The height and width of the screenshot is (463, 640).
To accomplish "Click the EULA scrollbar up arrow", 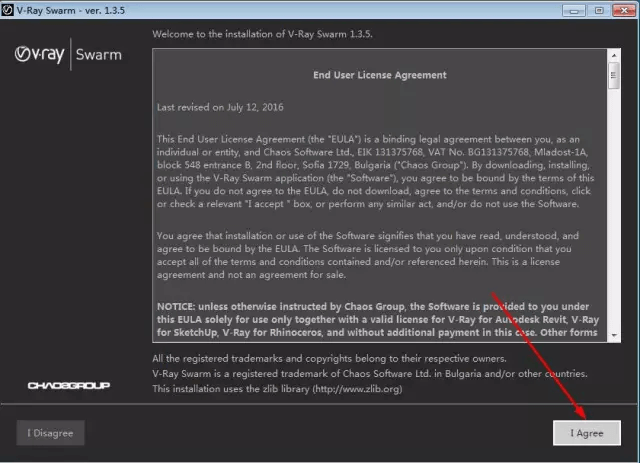I will click(614, 55).
